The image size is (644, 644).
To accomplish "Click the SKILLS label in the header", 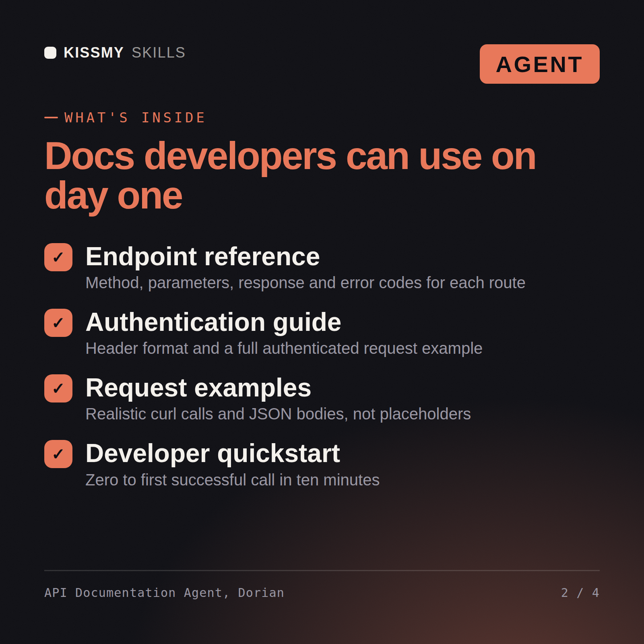I will click(159, 53).
